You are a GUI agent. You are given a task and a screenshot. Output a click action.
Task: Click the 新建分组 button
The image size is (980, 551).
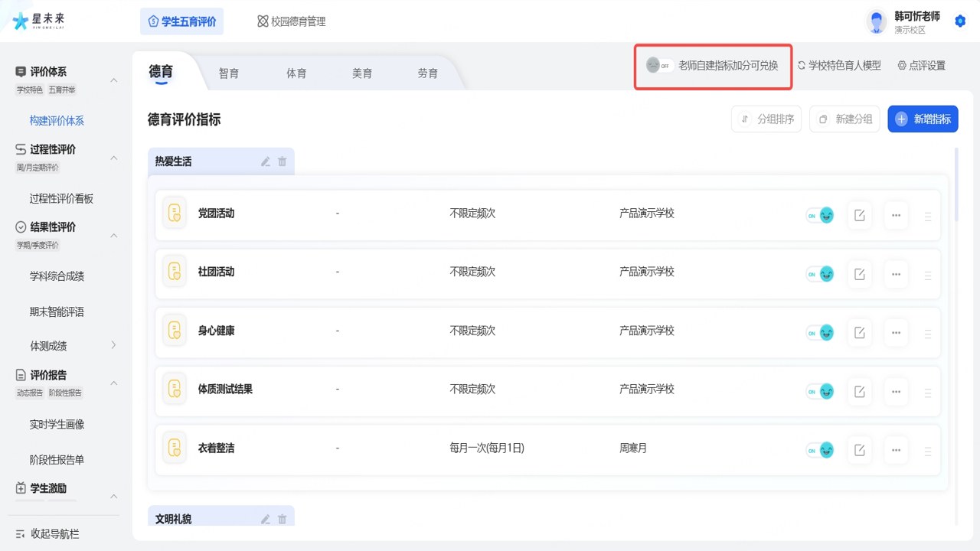[x=844, y=119]
